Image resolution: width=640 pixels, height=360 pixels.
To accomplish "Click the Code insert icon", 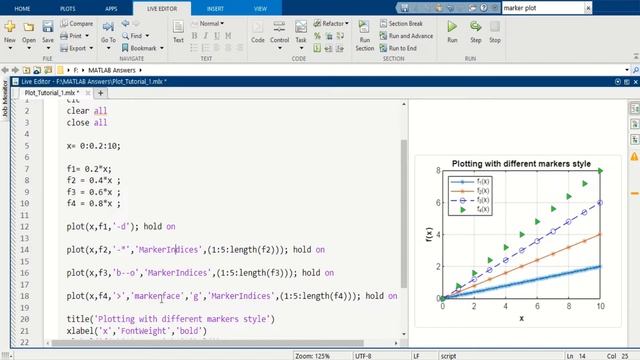I will (258, 27).
